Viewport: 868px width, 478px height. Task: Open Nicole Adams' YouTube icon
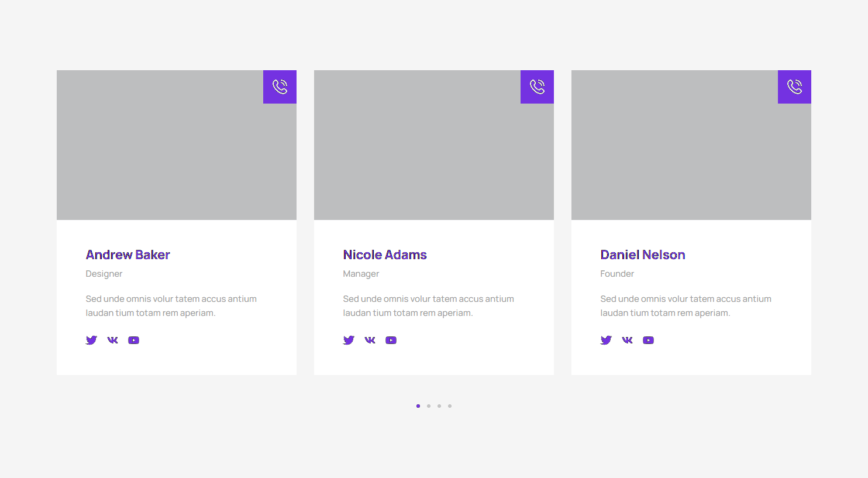(x=391, y=340)
